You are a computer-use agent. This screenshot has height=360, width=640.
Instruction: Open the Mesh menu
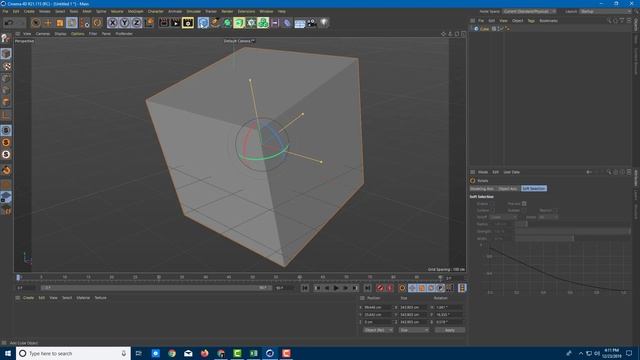pyautogui.click(x=87, y=11)
